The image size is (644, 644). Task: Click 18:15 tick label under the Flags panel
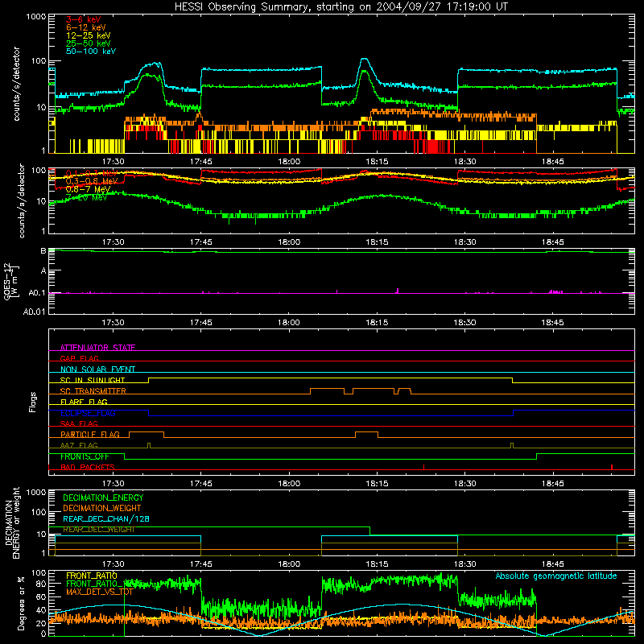(x=377, y=484)
